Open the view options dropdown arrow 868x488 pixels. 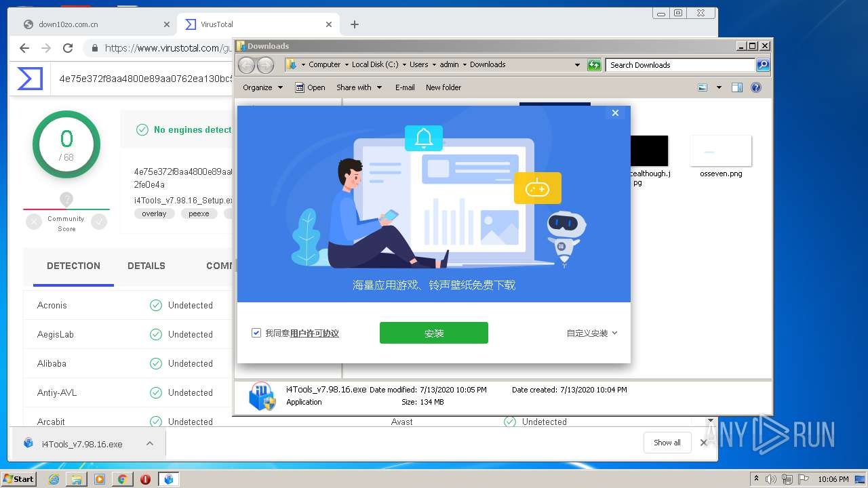pos(719,87)
